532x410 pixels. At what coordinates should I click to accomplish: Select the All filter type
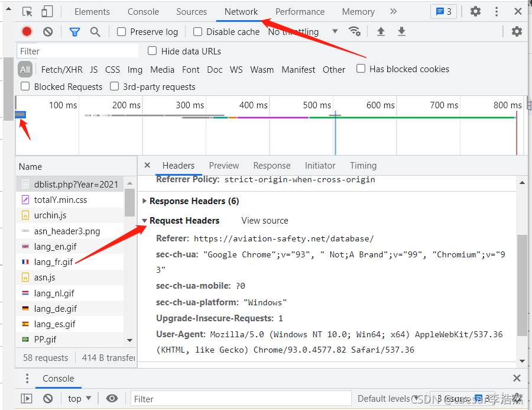tap(25, 69)
